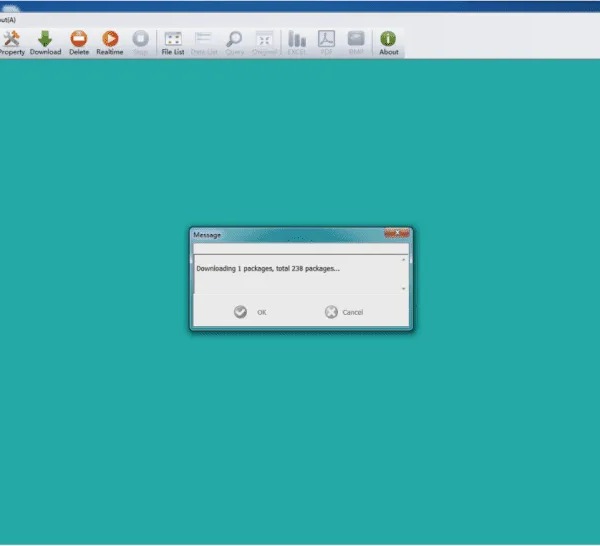Cancel the package download
The image size is (600, 546).
coord(343,312)
